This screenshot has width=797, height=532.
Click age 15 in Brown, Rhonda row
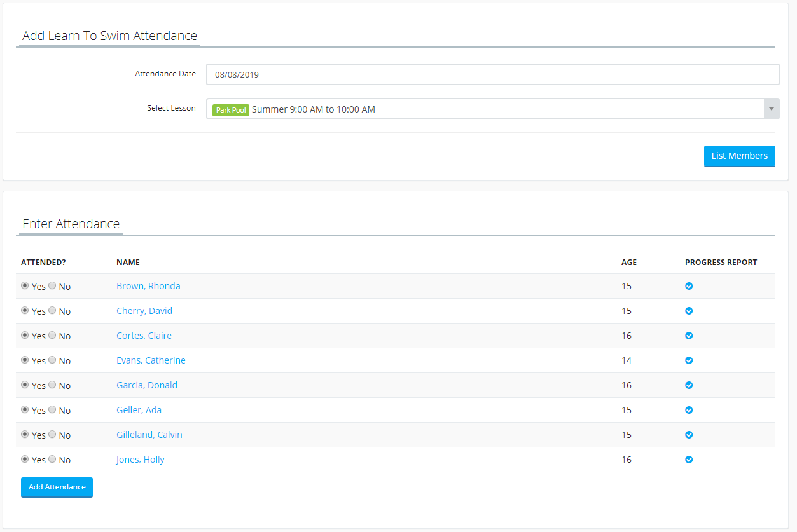pos(627,286)
